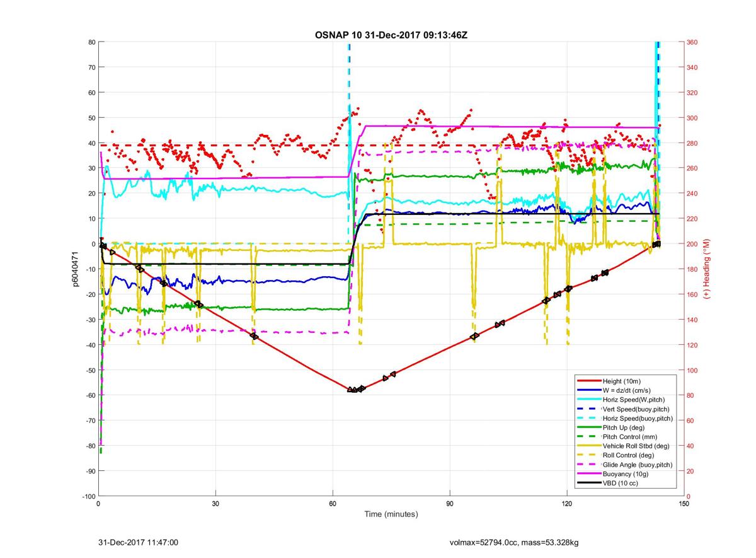Click the left axis tick label 80
This screenshot has height=558, width=756.
click(x=91, y=42)
